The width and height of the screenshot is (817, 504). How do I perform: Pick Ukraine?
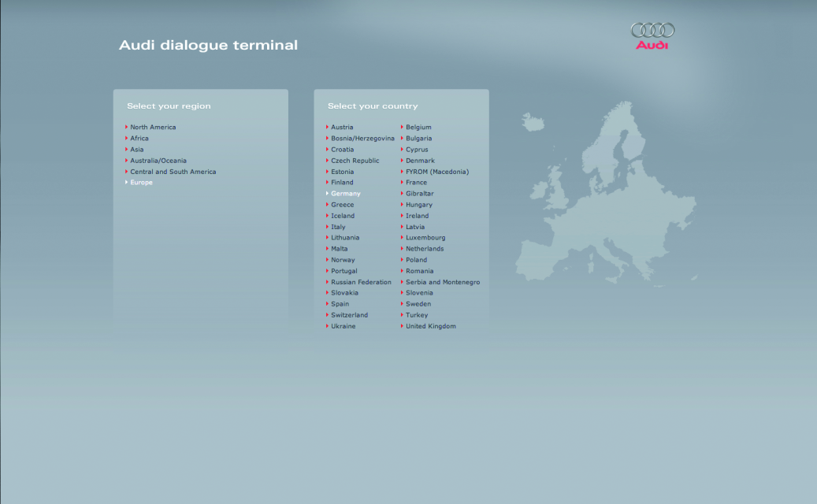tap(343, 326)
